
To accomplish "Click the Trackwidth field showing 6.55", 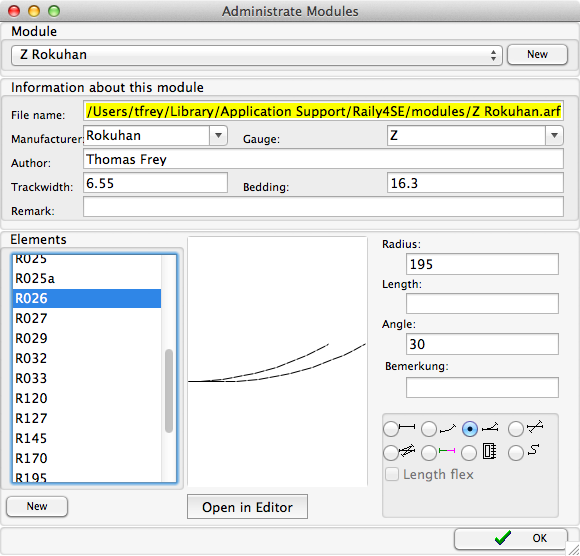I will 155,183.
